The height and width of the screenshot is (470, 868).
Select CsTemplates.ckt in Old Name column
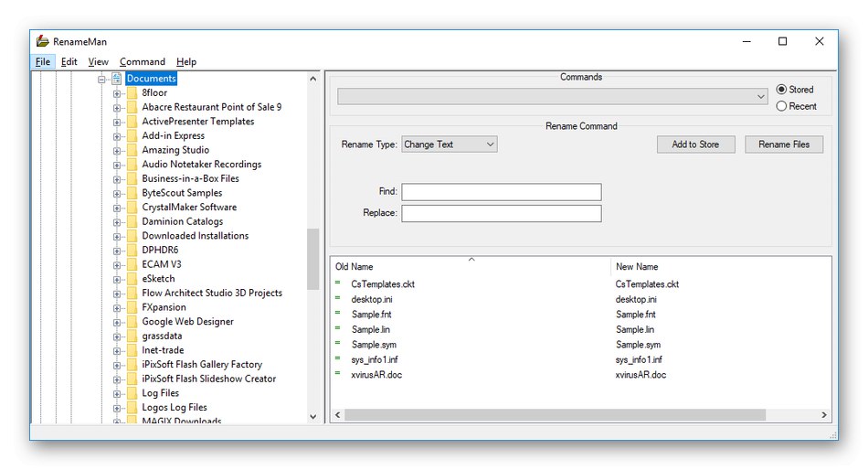click(383, 284)
